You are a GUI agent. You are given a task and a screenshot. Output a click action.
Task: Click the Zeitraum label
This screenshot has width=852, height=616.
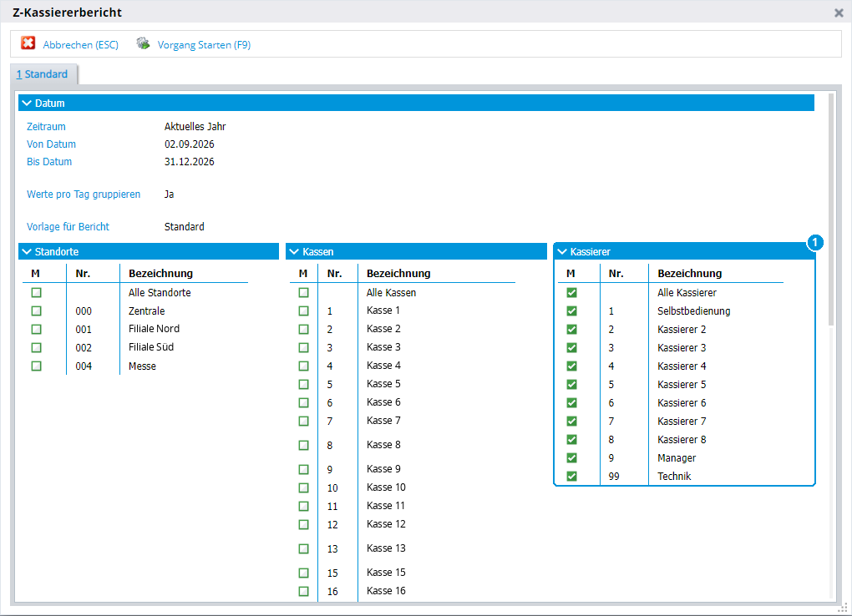click(x=46, y=127)
